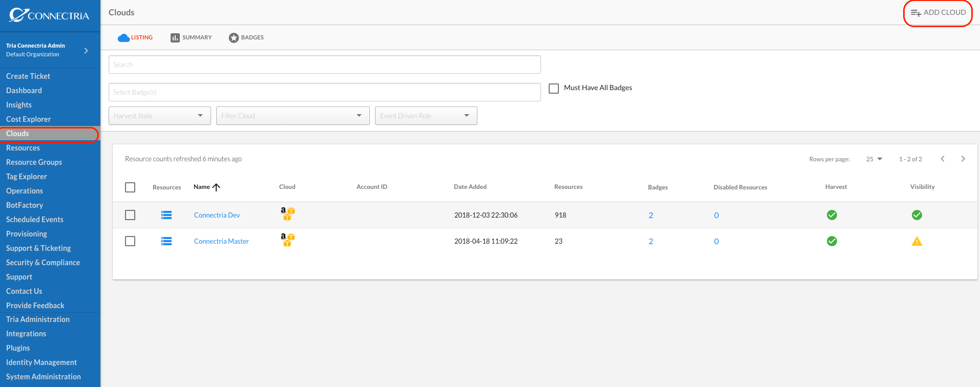Open Insights in sidebar
This screenshot has height=387, width=980.
pos(19,105)
